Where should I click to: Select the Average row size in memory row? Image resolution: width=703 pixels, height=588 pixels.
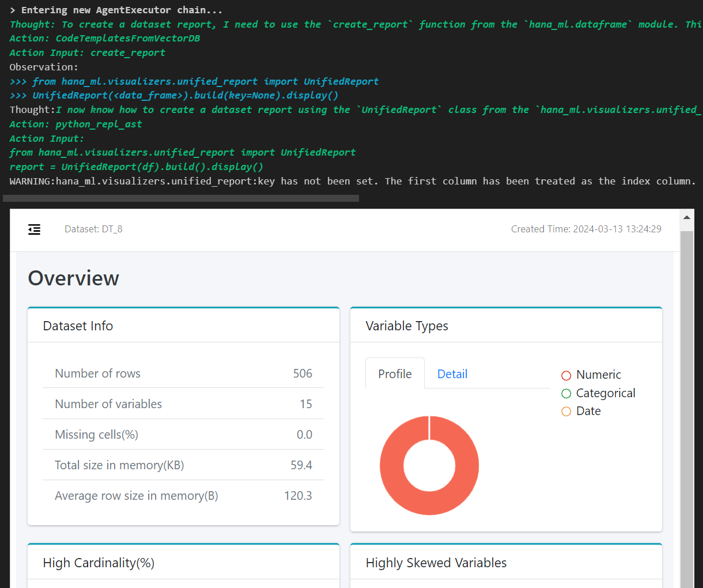click(x=183, y=495)
